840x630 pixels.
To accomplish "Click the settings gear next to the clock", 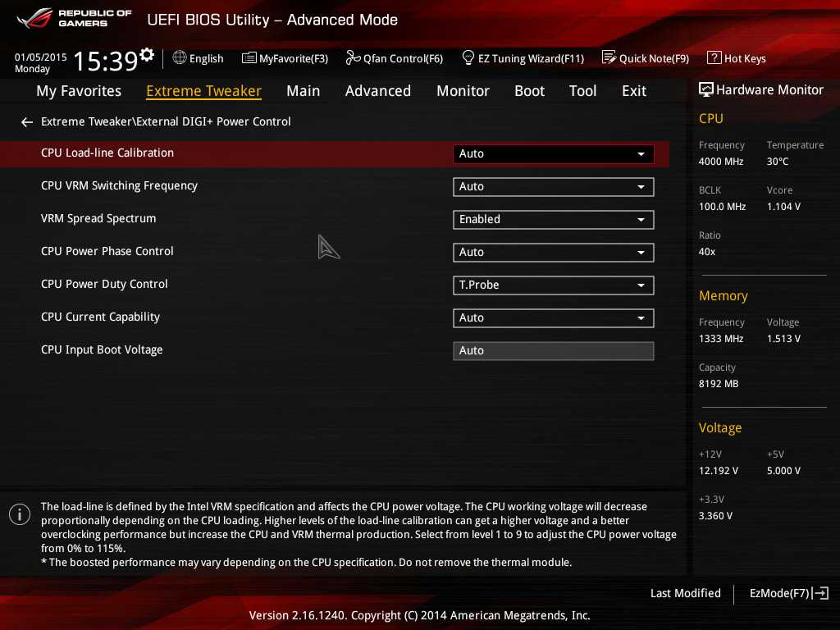I will [x=147, y=55].
